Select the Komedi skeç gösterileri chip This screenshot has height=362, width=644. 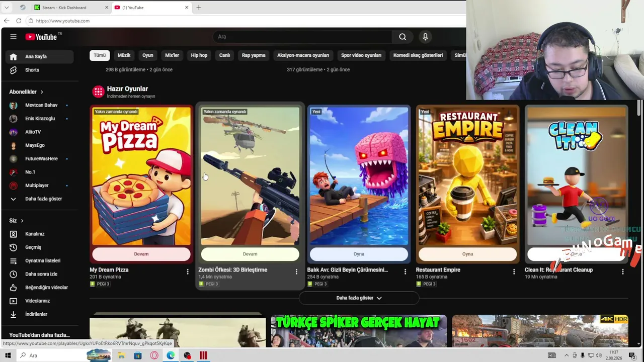pyautogui.click(x=418, y=55)
